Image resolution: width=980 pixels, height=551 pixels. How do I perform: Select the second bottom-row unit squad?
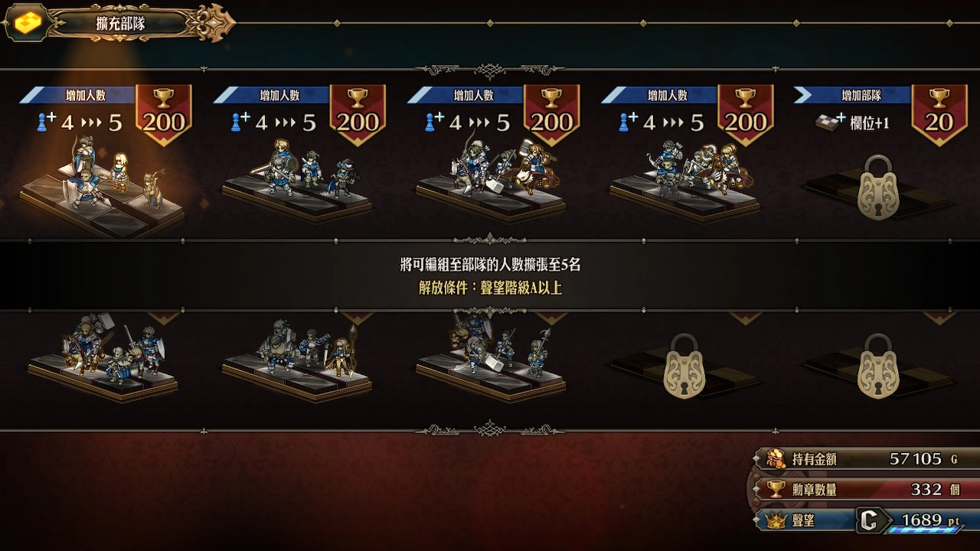(x=297, y=357)
